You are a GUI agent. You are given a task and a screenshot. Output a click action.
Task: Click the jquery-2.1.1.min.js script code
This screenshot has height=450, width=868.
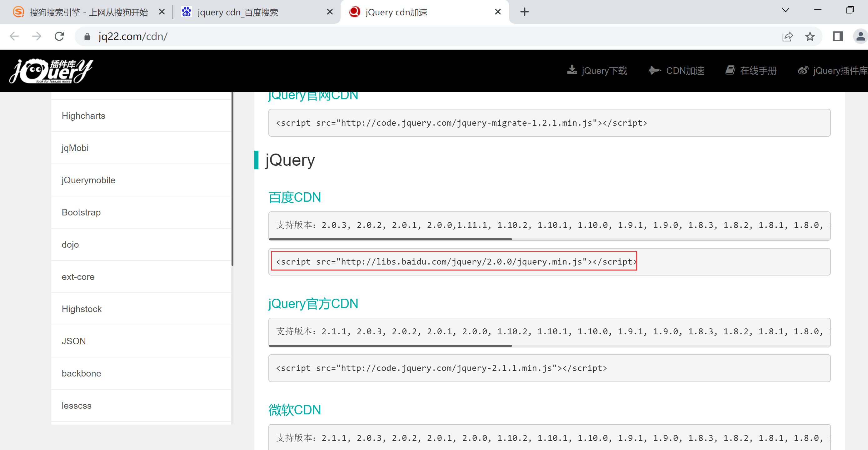pyautogui.click(x=441, y=368)
